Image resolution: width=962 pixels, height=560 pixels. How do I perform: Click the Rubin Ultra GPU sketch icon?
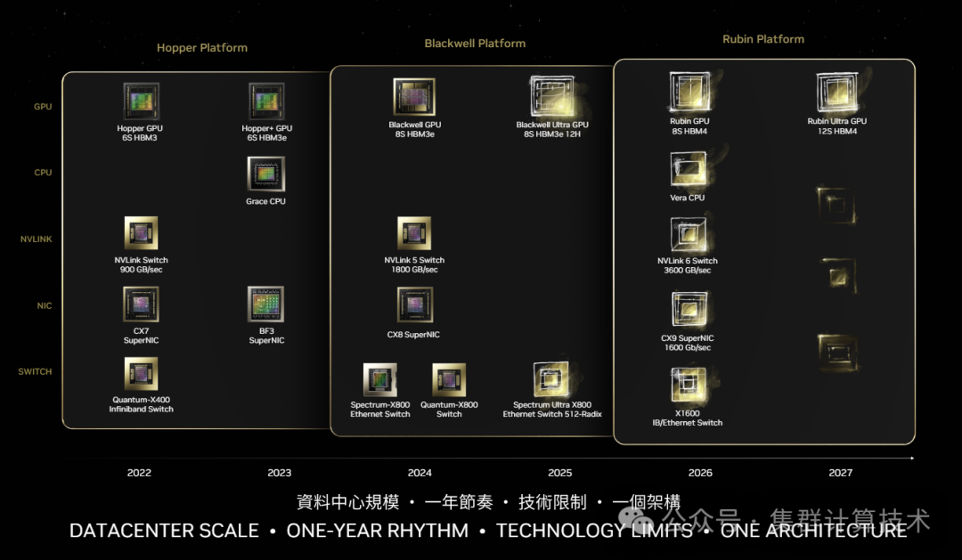[836, 92]
